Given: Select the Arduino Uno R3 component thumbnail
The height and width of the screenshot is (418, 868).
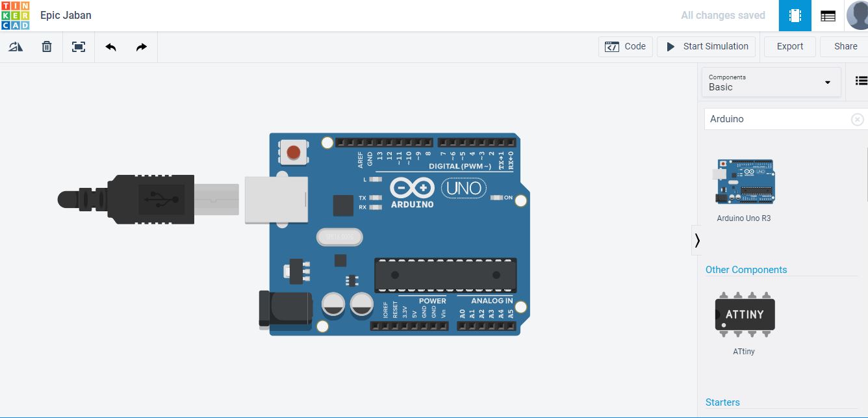Looking at the screenshot, I should 745,181.
